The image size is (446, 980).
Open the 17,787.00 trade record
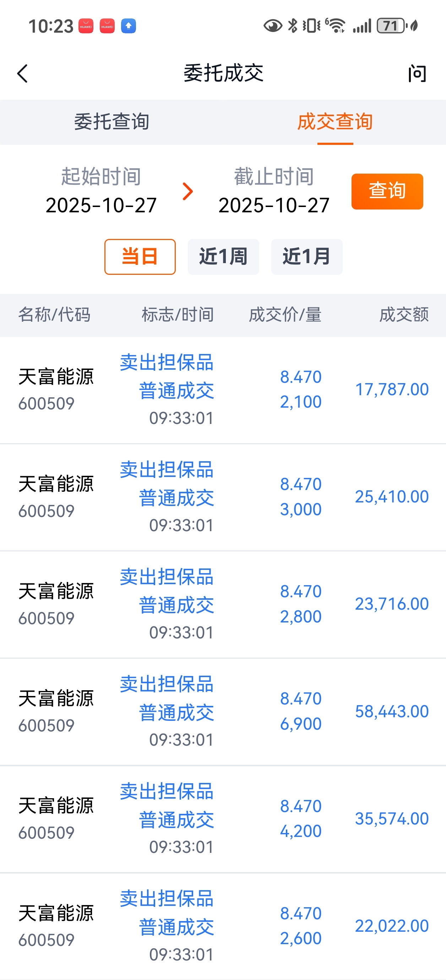[223, 390]
